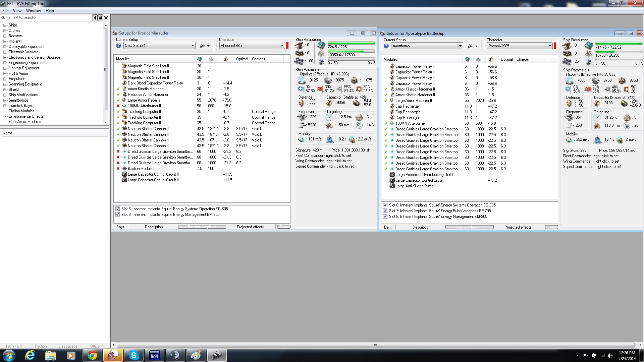Open Skype from the Windows taskbar
The width and height of the screenshot is (644, 362).
pyautogui.click(x=133, y=355)
